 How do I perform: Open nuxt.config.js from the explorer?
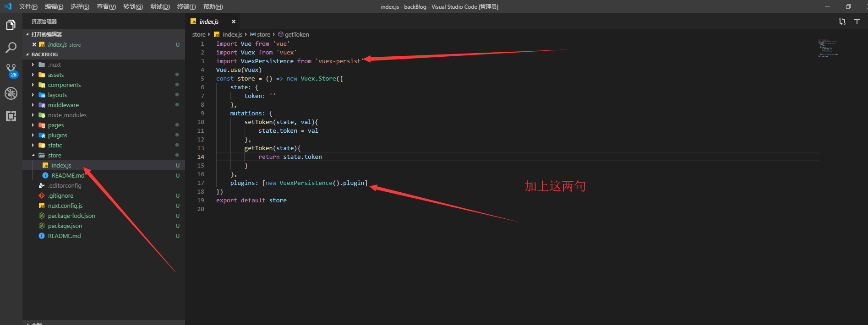(65, 206)
